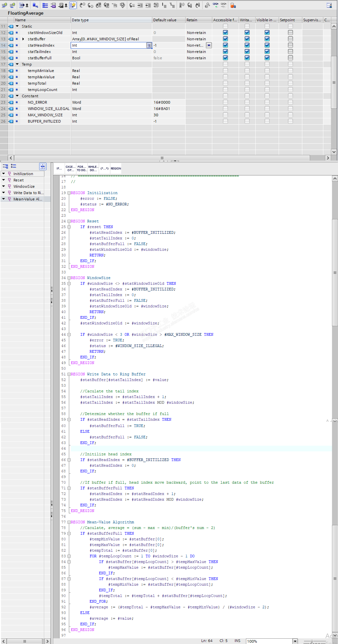Viewport: 338px width, 644px height.
Task: Click the sync overview button in regions panel
Action: tap(43, 166)
